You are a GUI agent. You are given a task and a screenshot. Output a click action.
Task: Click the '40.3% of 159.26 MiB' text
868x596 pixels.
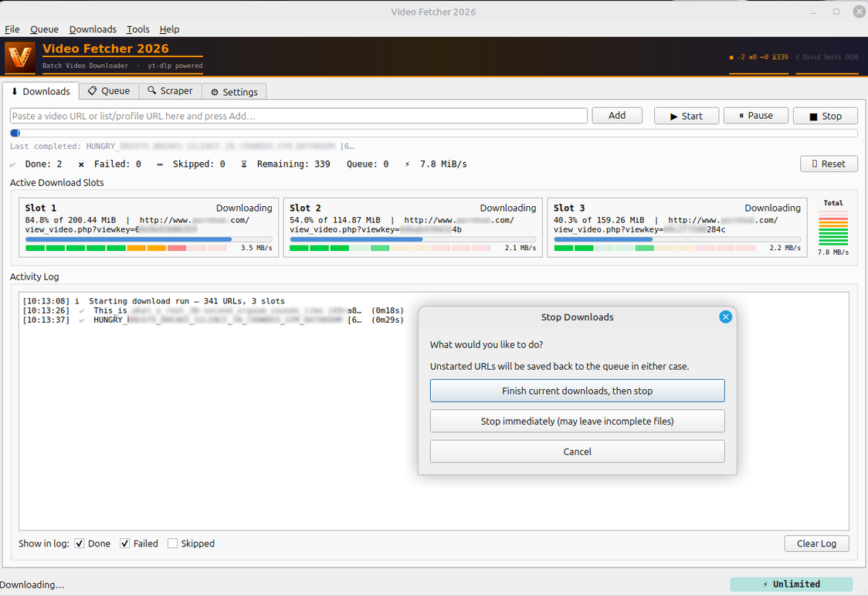599,220
